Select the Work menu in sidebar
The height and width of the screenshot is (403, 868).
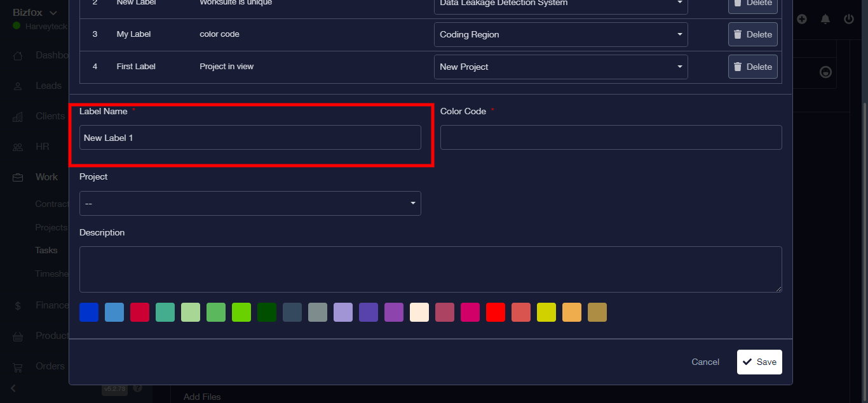pyautogui.click(x=46, y=177)
